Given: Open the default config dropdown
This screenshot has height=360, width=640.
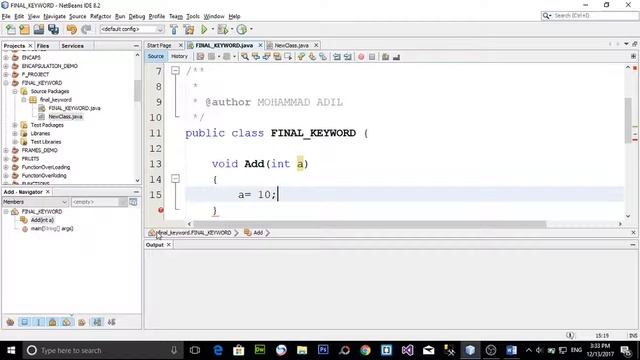Looking at the screenshot, I should [x=132, y=29].
